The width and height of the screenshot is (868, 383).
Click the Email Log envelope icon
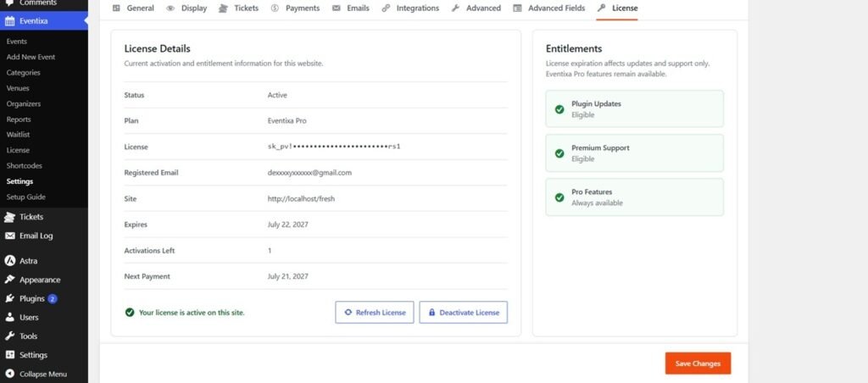(9, 236)
